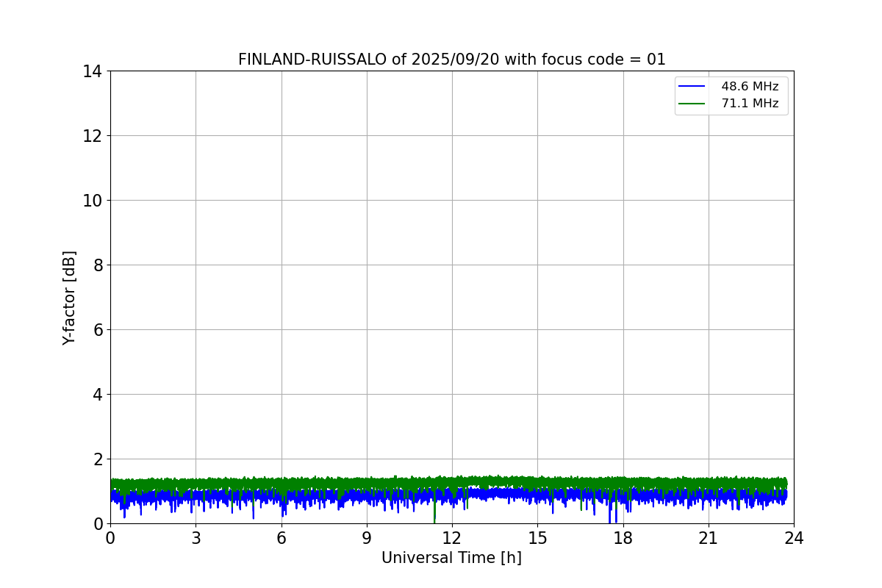Image resolution: width=882 pixels, height=588 pixels.
Task: Click y-axis tick label 4
Action: [98, 395]
